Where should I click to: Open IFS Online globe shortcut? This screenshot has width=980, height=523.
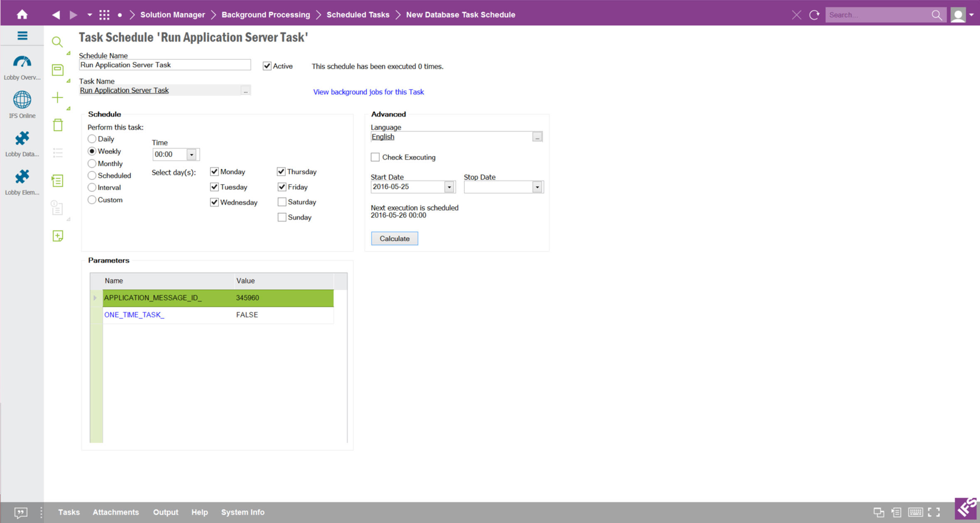coord(22,105)
